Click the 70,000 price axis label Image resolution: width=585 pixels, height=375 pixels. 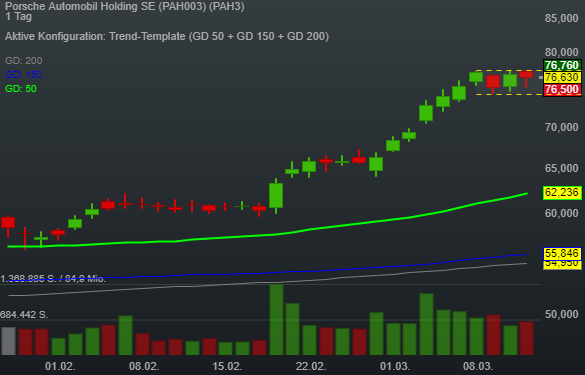pyautogui.click(x=561, y=128)
